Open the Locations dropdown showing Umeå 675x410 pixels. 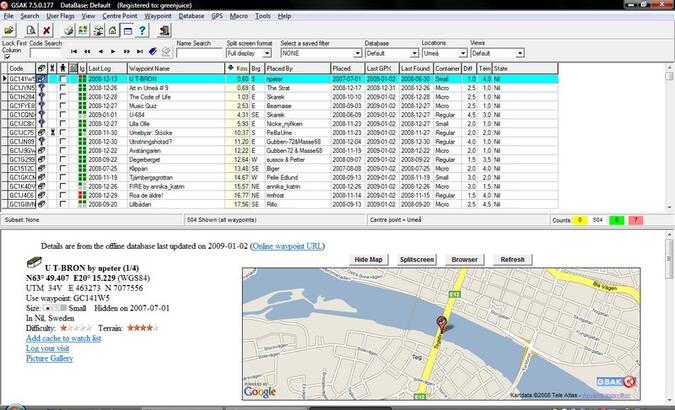point(463,53)
